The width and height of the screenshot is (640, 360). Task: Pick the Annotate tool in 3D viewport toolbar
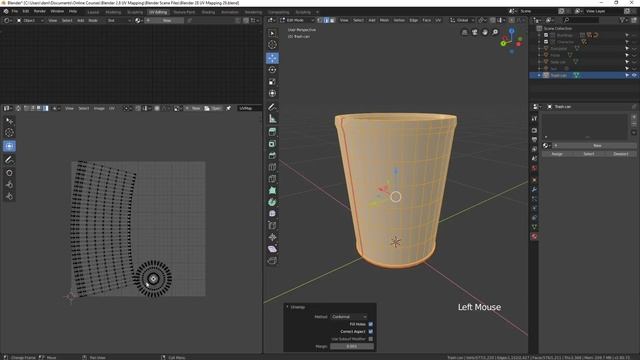tap(272, 107)
